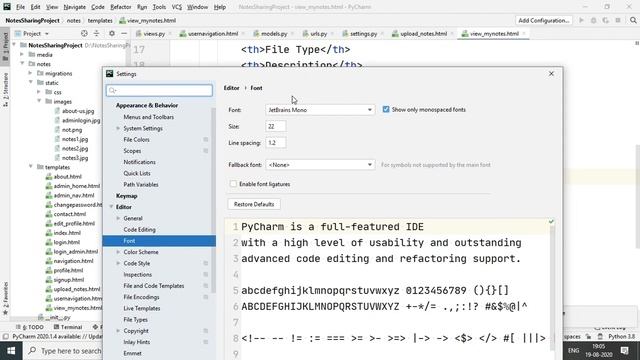Hide the Project panel with minus icon

(124, 33)
